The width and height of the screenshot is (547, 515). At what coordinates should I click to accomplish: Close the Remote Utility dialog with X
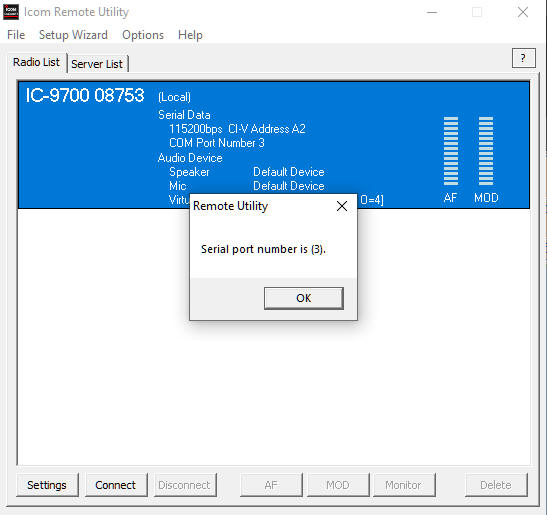342,206
